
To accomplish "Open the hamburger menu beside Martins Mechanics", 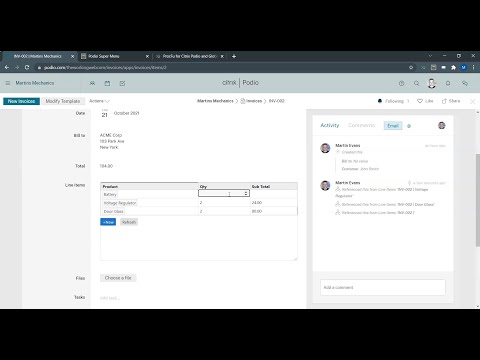I will (8, 83).
